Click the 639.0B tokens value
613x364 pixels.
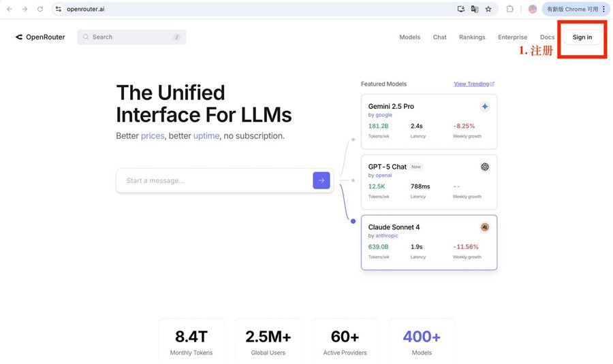click(379, 247)
